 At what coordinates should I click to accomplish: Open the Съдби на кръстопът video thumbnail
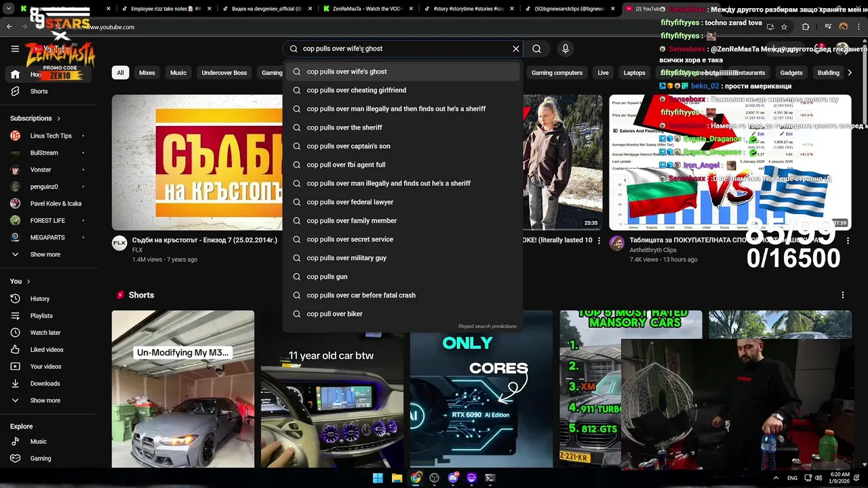tap(197, 163)
